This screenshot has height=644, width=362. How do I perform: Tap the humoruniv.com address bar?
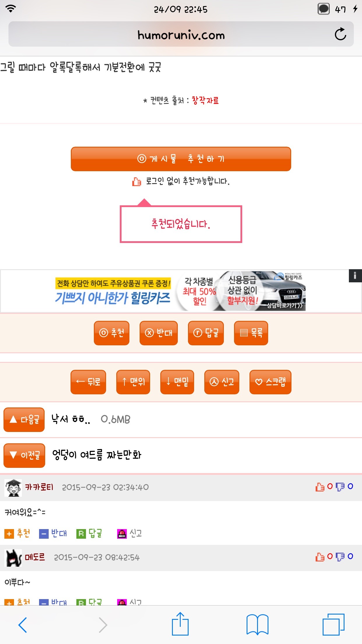(x=181, y=34)
